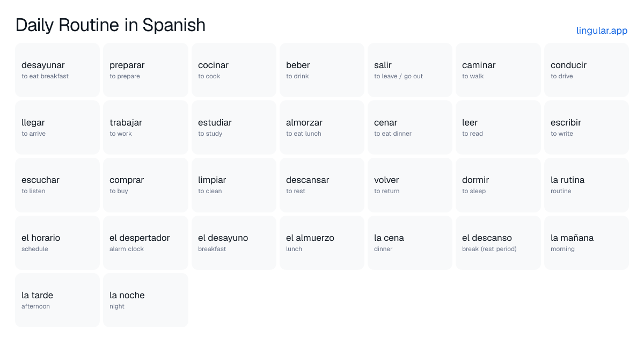Open the lingular.app link

pos(602,31)
